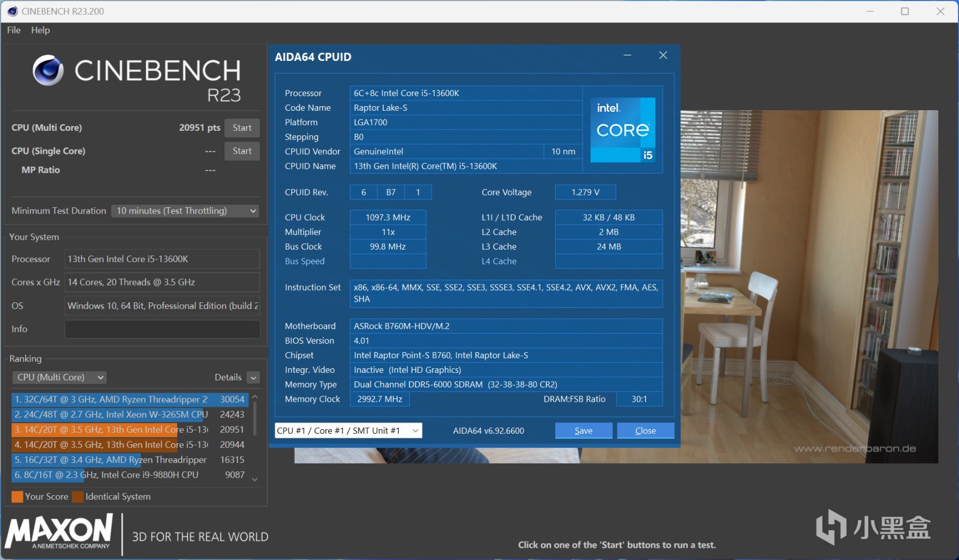Click the brown Identical System legend swatch
The image size is (959, 560).
point(78,497)
